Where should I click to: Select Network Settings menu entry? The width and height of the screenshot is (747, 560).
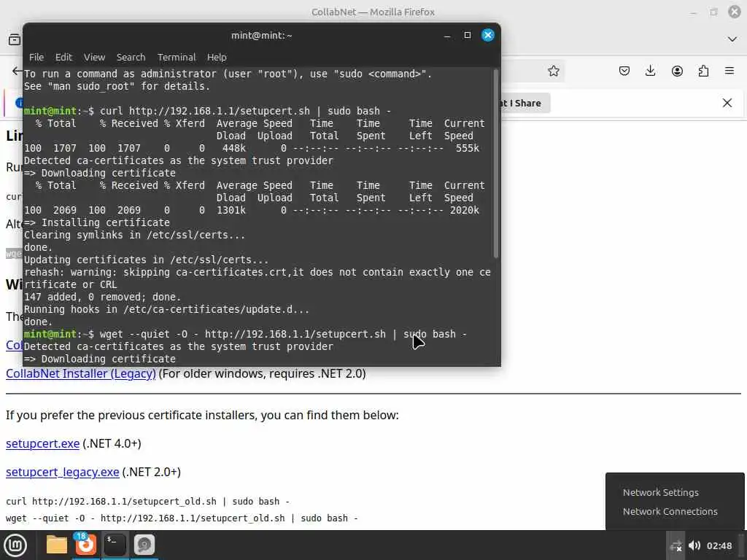(661, 492)
